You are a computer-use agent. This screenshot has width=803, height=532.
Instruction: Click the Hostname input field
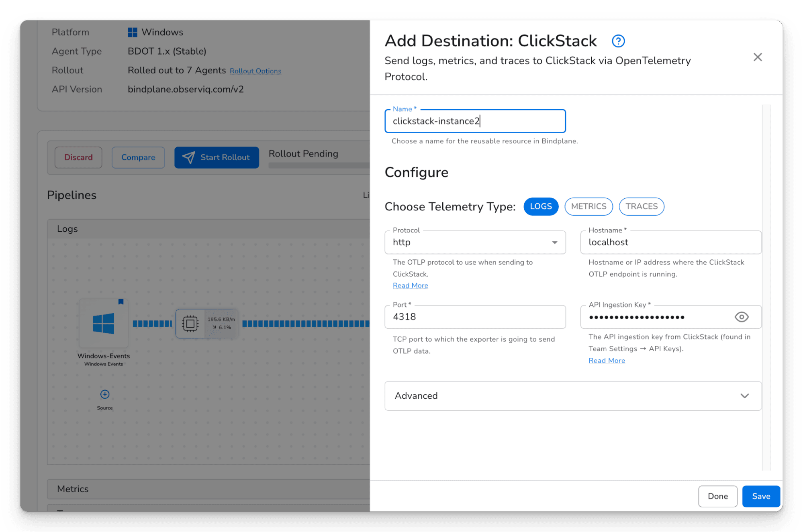click(670, 242)
